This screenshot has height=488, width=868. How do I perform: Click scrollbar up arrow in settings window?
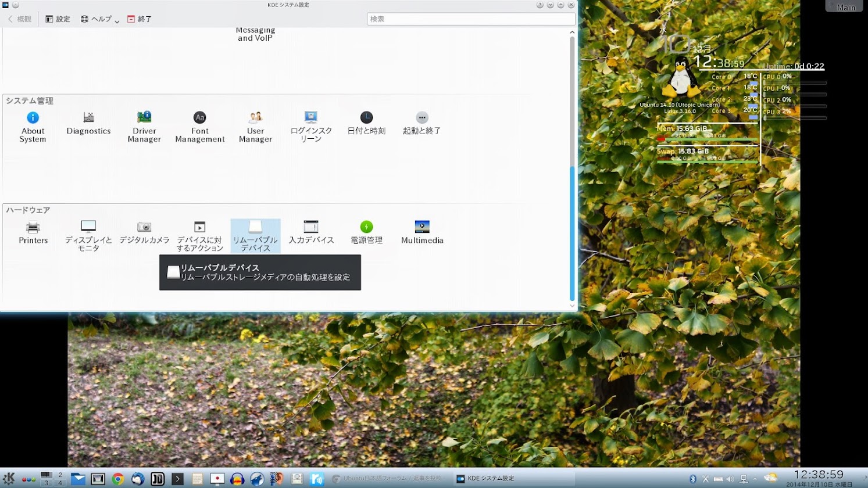pyautogui.click(x=572, y=33)
